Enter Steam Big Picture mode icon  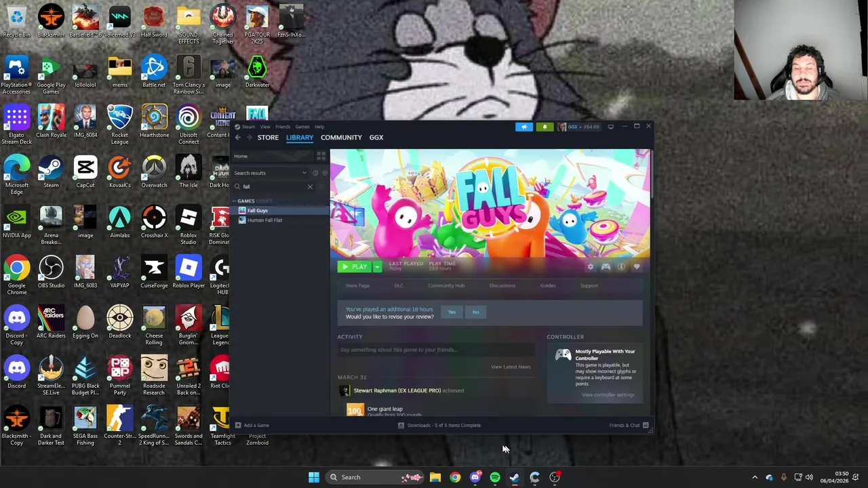(x=610, y=127)
